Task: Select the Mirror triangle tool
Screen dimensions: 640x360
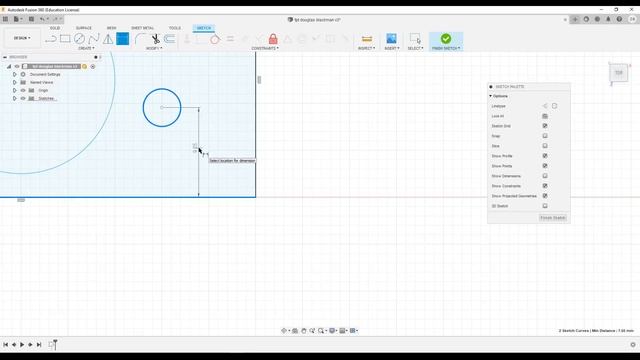Action: point(108,39)
